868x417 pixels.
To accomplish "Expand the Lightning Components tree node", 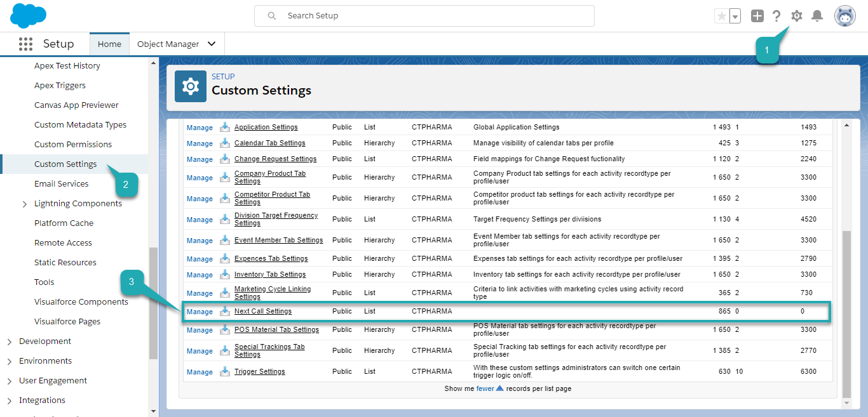I will (25, 204).
